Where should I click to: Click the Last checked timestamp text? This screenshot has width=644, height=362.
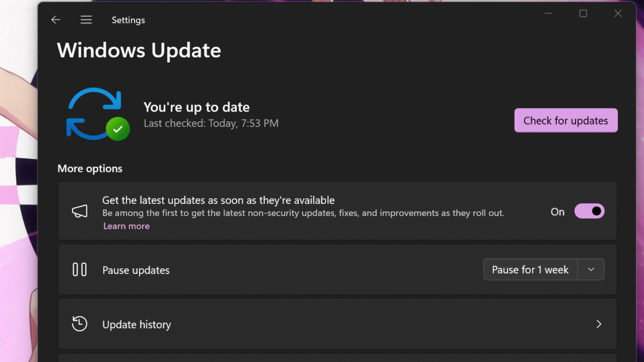point(211,123)
